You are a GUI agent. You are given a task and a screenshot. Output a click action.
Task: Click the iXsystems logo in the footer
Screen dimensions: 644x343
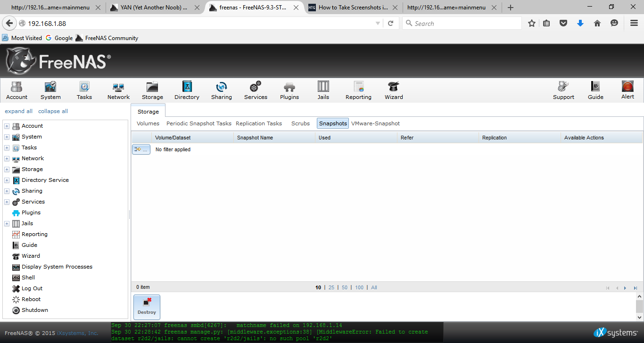coord(616,333)
